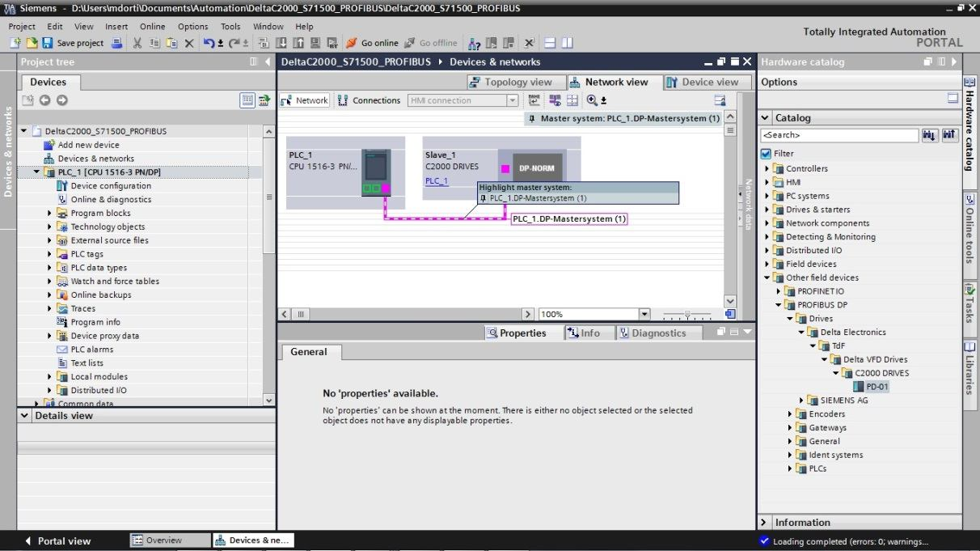Viewport: 980px width, 551px height.
Task: Click the Save project icon
Action: [x=48, y=43]
